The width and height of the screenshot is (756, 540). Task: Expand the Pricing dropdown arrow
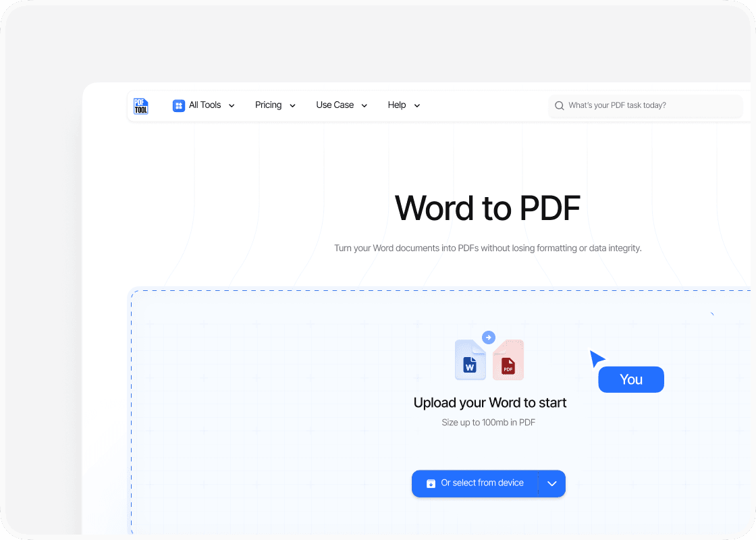[x=292, y=106]
